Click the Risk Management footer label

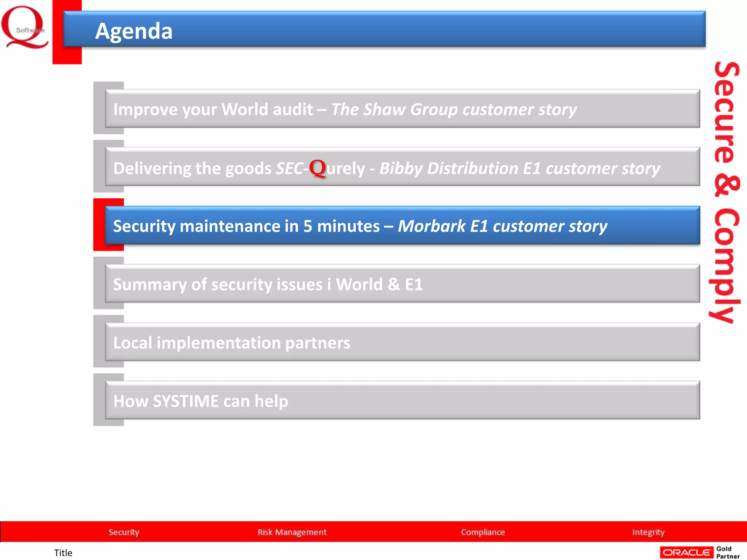[x=292, y=532]
